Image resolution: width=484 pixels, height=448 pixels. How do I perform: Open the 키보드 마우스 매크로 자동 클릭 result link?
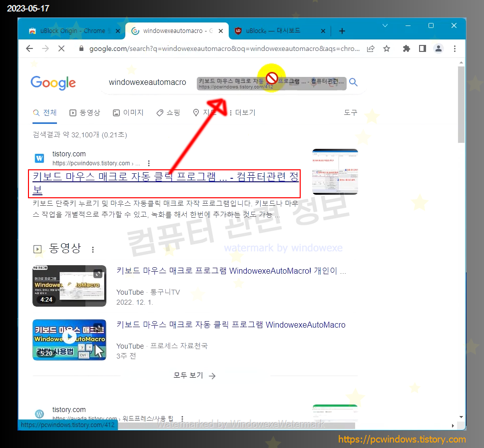pyautogui.click(x=166, y=183)
